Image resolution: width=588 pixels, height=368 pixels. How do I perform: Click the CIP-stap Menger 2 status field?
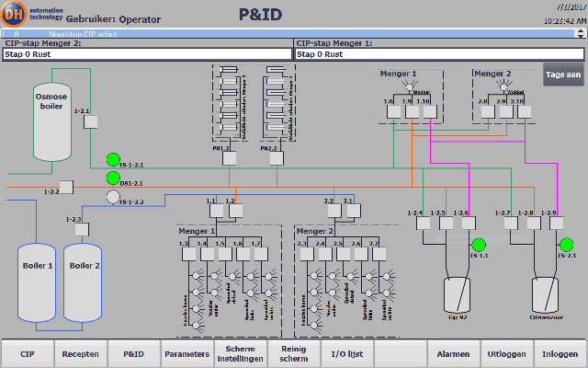147,54
